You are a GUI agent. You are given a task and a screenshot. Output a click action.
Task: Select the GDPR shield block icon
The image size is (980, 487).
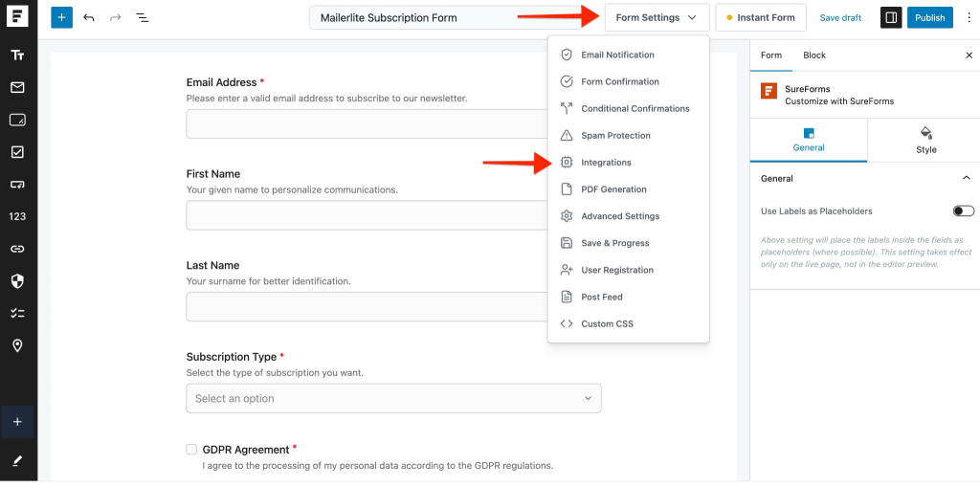click(17, 281)
